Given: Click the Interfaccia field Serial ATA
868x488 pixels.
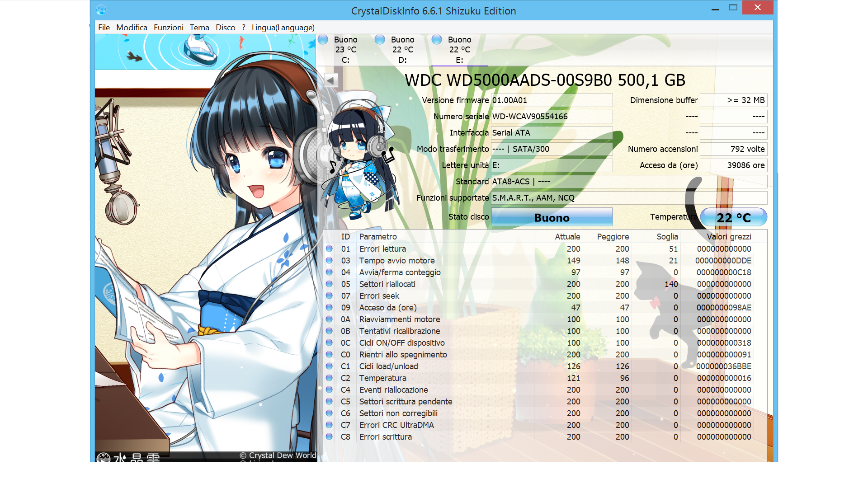Looking at the screenshot, I should tap(552, 133).
